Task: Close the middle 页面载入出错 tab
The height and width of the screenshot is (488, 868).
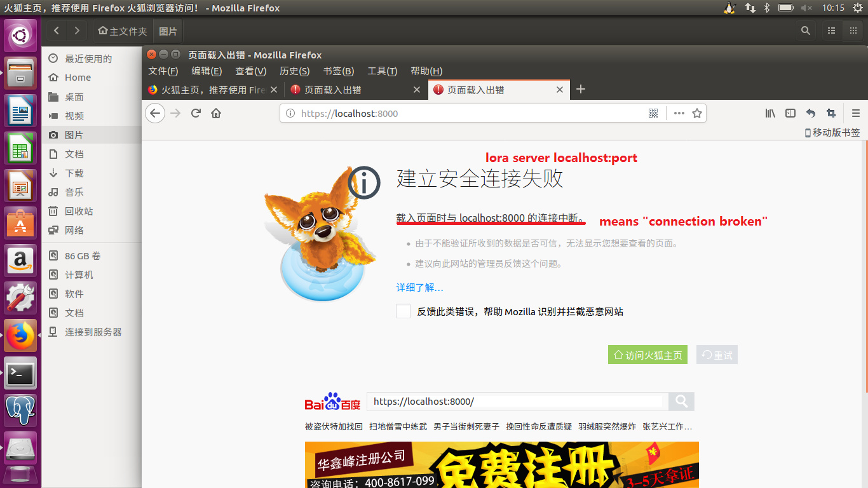Action: 417,90
